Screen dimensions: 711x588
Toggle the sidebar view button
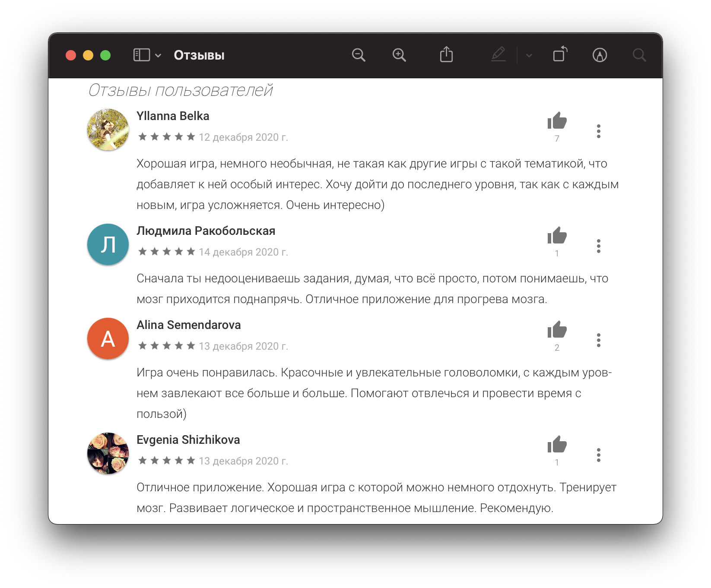142,55
